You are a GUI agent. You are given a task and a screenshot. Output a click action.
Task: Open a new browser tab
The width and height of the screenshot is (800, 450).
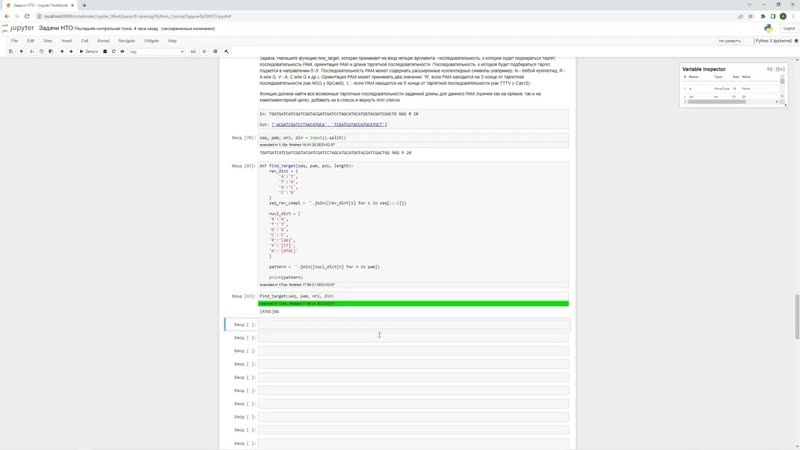[84, 5]
